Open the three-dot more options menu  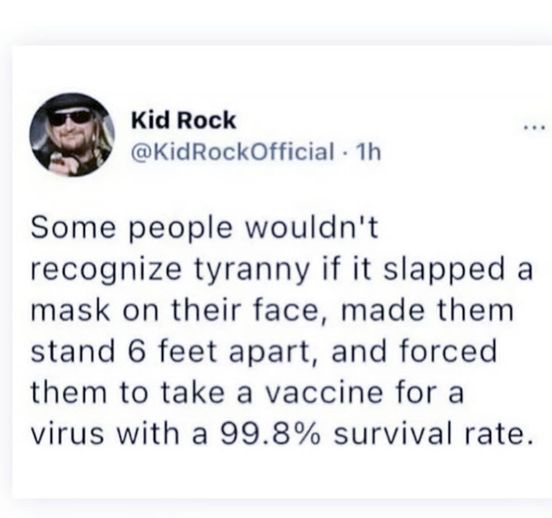coord(535,127)
